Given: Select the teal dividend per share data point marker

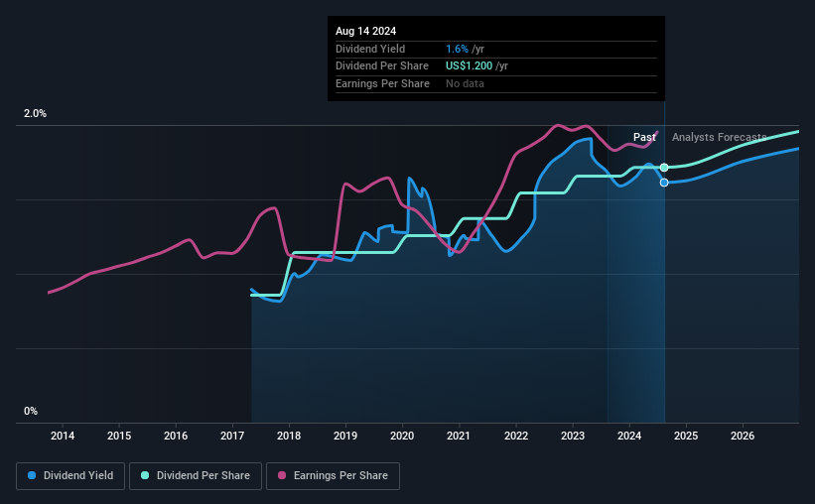Looking at the screenshot, I should (664, 168).
